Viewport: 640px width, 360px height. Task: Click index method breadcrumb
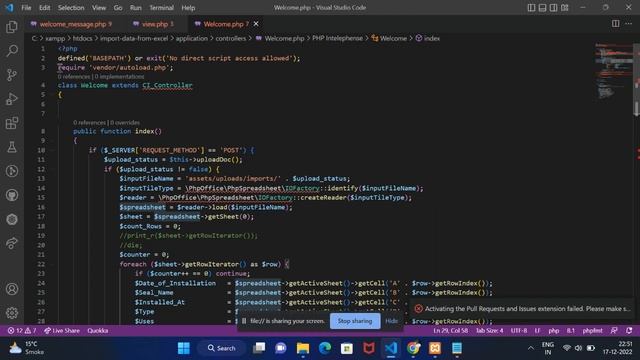pos(427,38)
